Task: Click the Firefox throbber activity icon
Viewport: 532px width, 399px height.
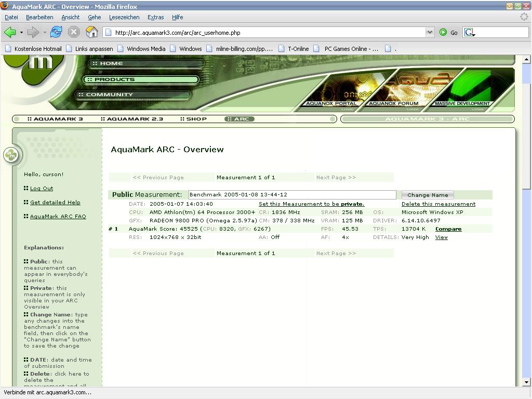Action: point(524,17)
